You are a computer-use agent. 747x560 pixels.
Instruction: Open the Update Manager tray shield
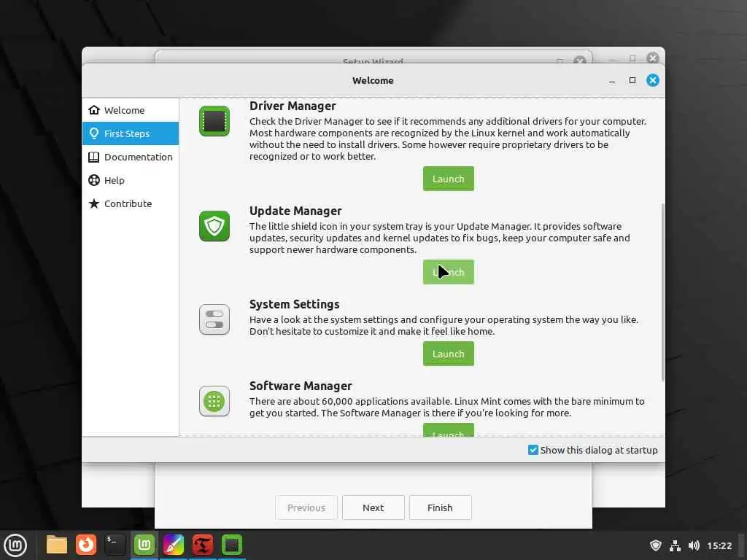tap(656, 545)
